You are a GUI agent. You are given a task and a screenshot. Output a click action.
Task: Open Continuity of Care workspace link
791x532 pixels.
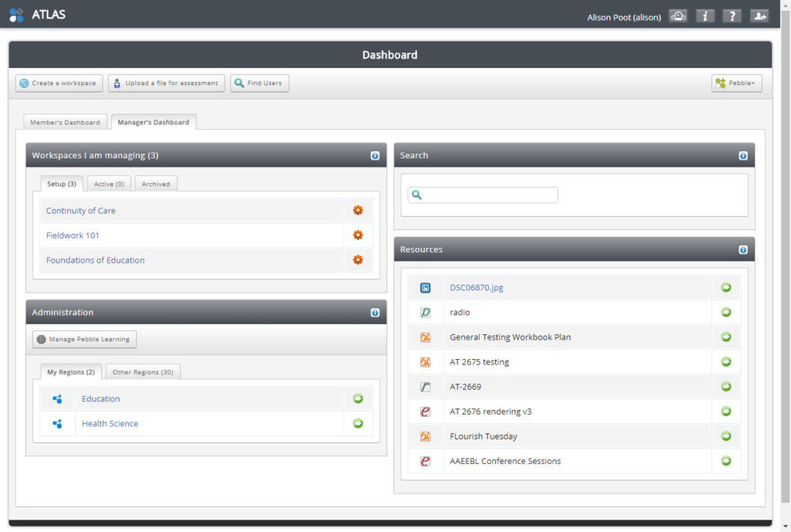click(x=80, y=210)
